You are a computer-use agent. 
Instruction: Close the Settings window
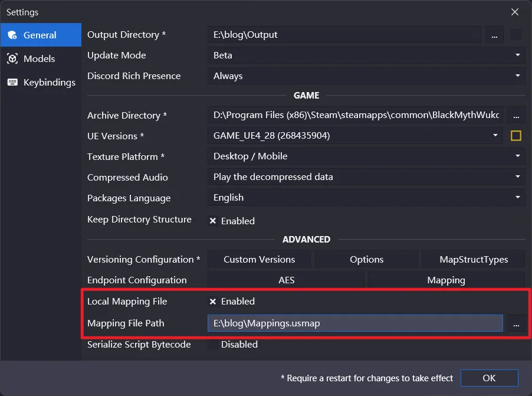click(x=515, y=12)
